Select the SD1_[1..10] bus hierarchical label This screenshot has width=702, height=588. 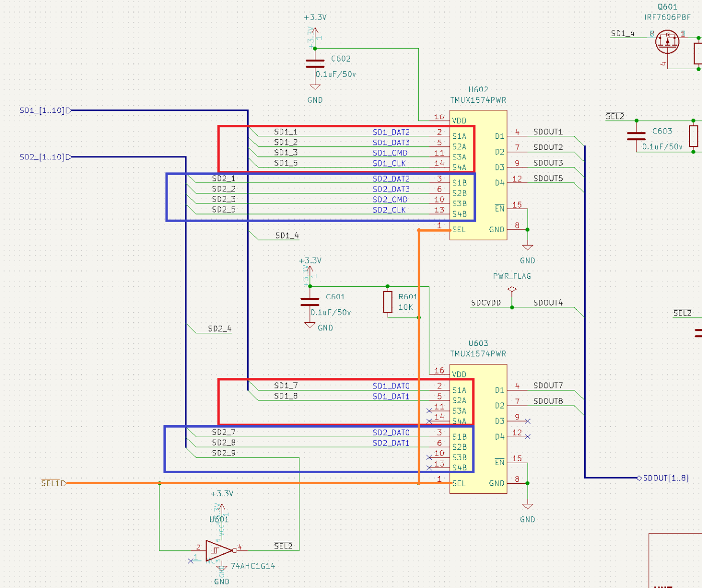(45, 110)
